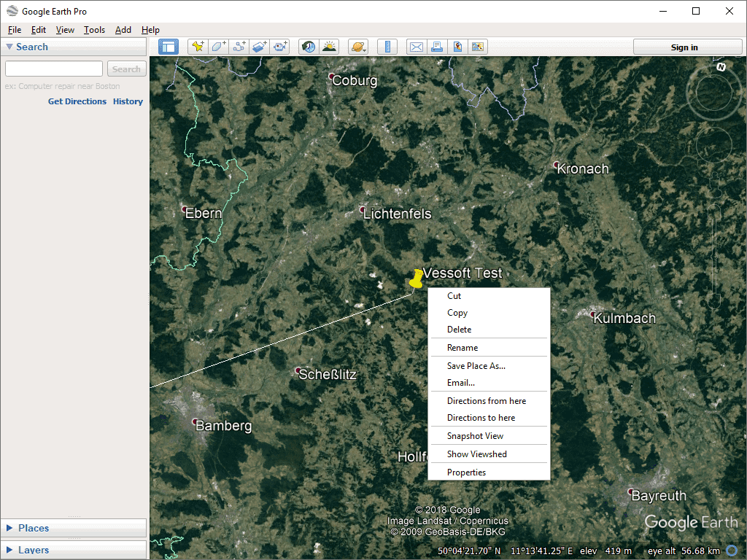Screen dimensions: 747x560
Task: Click the Google Earth Pro title icon
Action: click(x=12, y=11)
